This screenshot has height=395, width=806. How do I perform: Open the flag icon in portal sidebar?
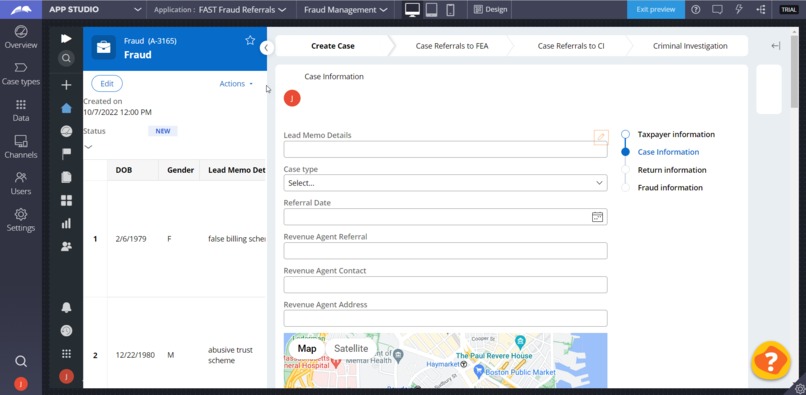click(66, 154)
